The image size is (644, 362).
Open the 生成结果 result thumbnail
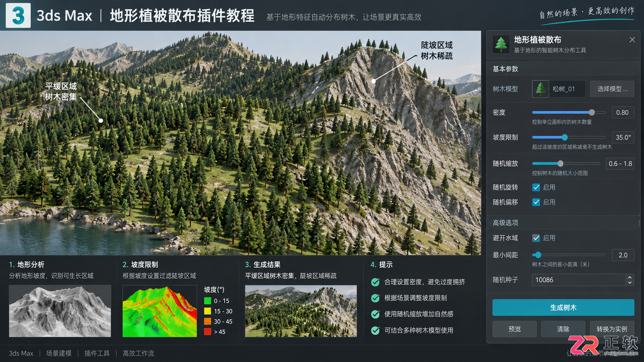301,311
